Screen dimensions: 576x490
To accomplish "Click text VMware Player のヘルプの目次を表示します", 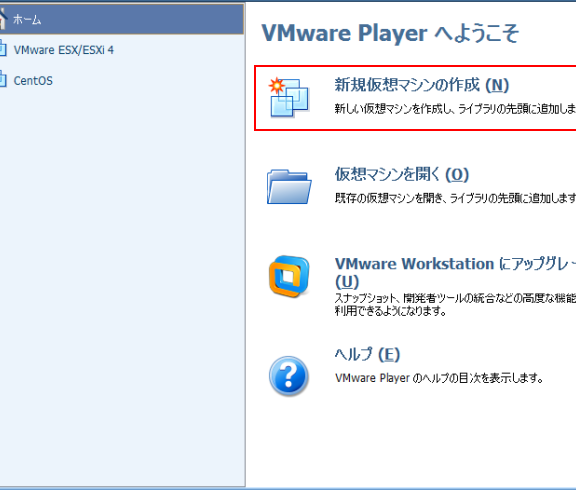I will (439, 378).
